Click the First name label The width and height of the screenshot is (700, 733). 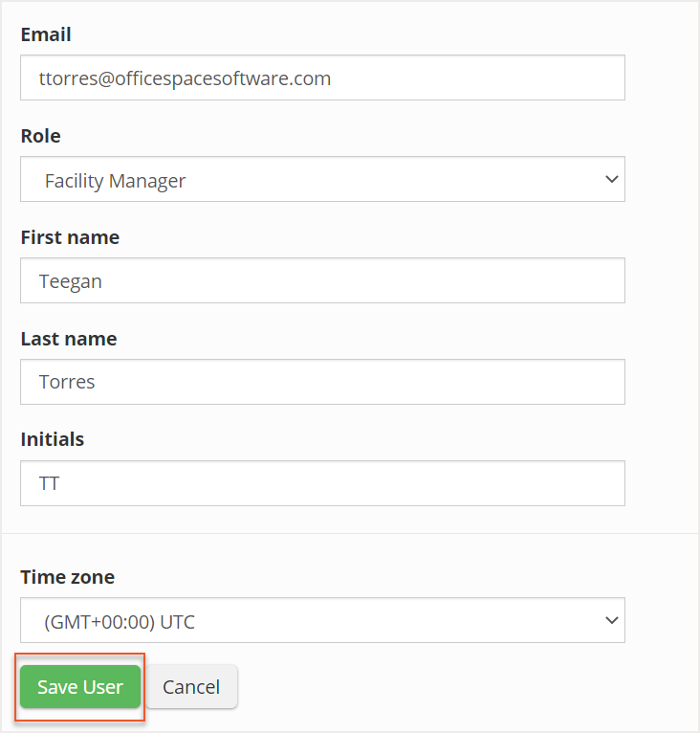(70, 237)
